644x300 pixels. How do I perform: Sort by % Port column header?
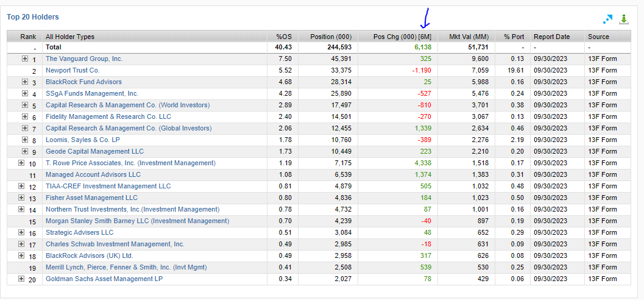pos(514,37)
